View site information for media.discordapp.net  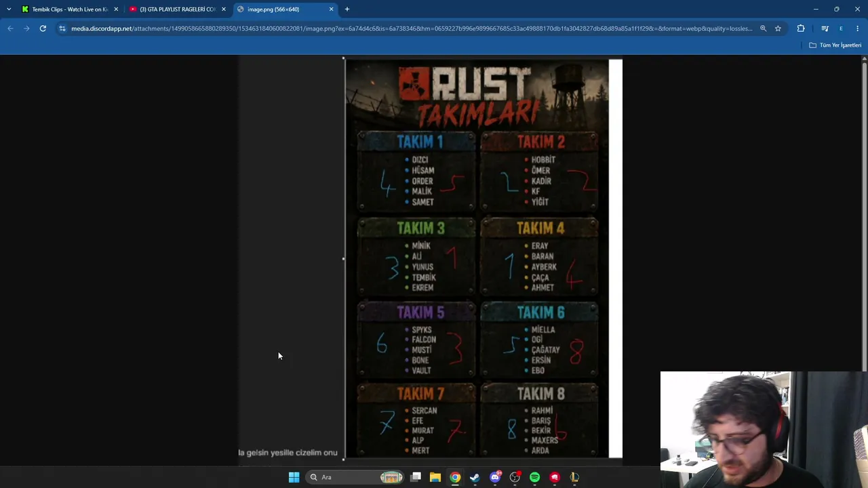(x=62, y=28)
